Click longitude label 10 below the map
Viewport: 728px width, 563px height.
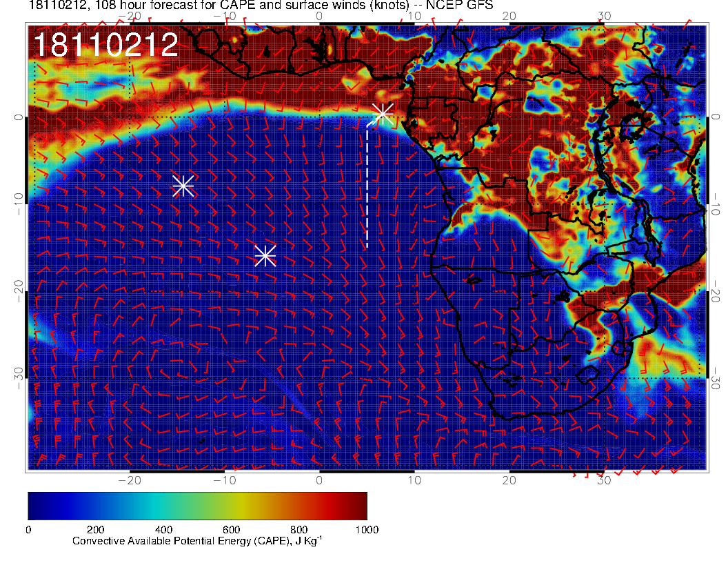[x=414, y=481]
